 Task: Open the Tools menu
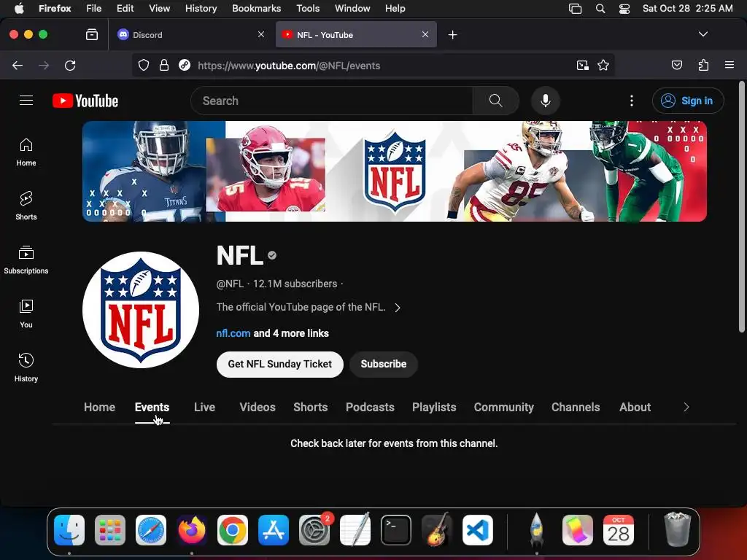tap(308, 8)
